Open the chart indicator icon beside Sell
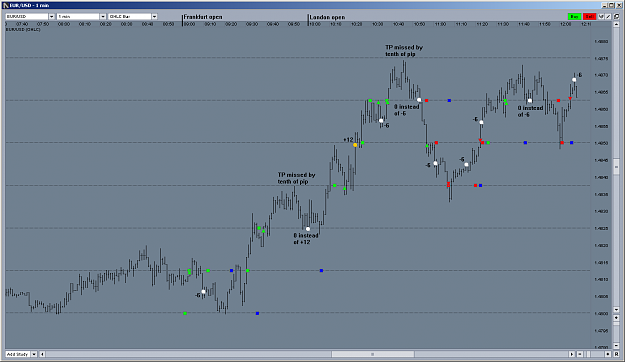625x362 pixels. (x=601, y=16)
